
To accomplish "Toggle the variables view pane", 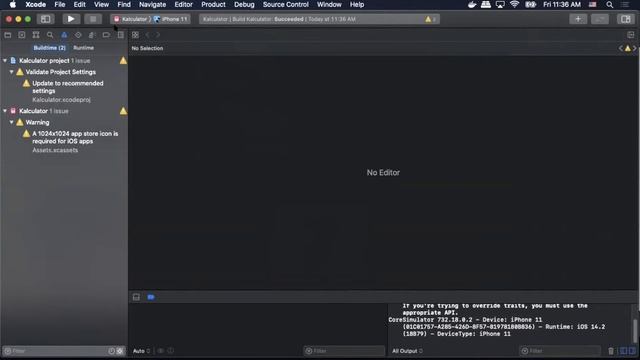I will pyautogui.click(x=623, y=351).
